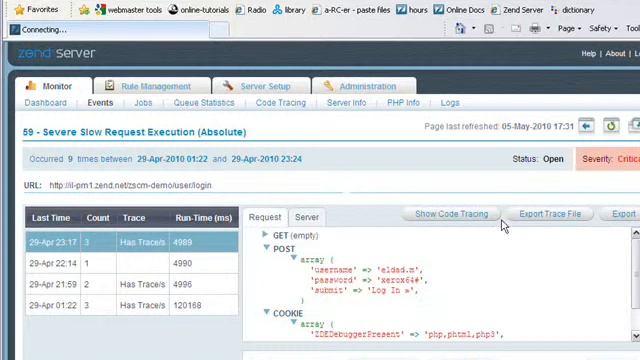
Task: Open the Logs submenu
Action: coord(450,103)
